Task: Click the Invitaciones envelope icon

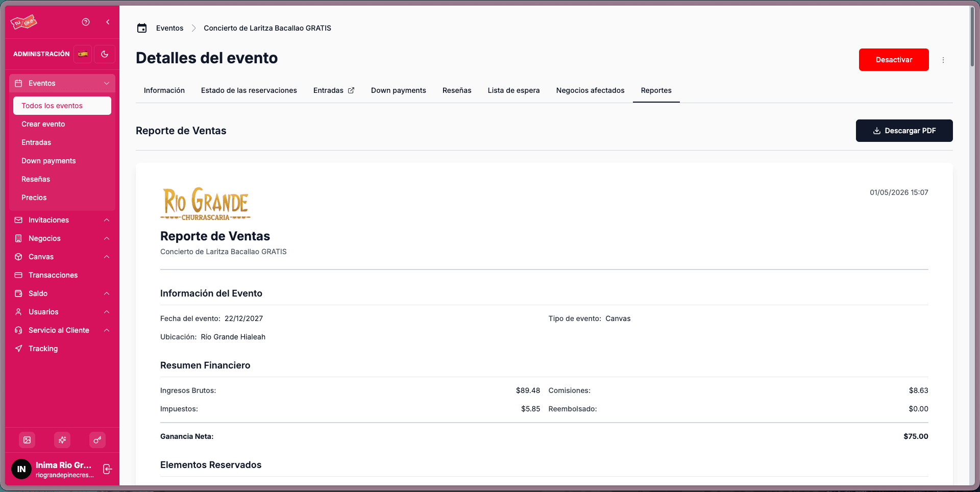Action: 18,220
